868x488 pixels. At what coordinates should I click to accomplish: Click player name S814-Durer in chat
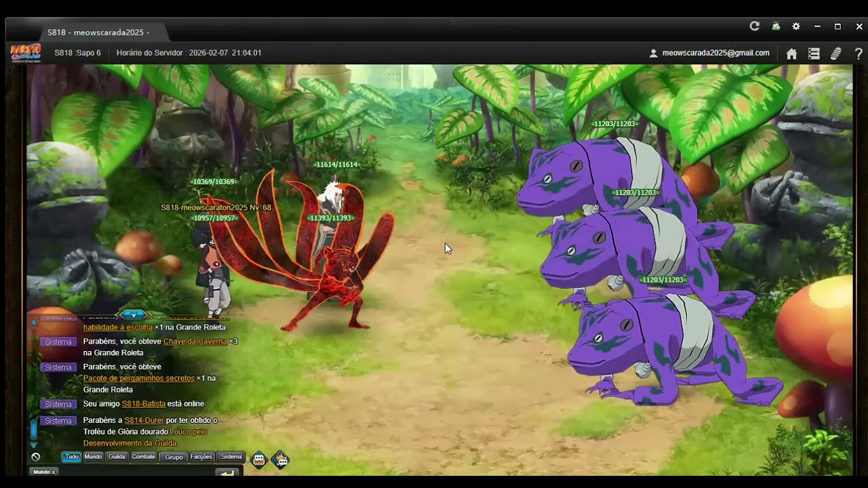[x=144, y=420]
